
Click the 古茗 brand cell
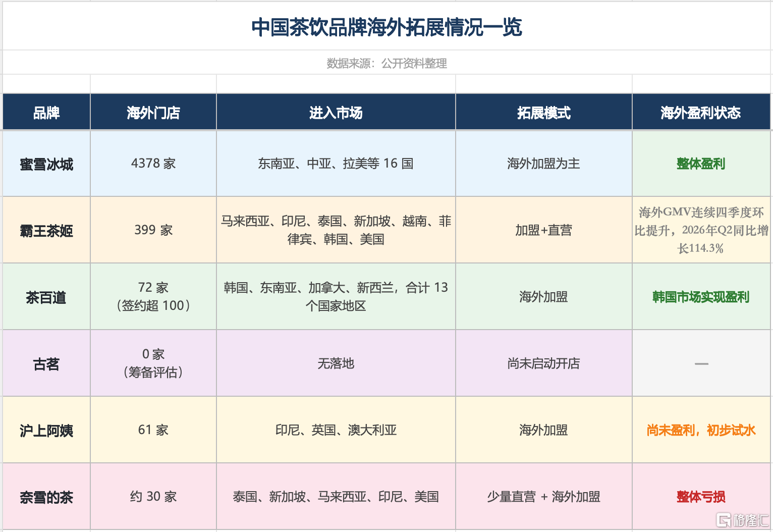coord(46,363)
